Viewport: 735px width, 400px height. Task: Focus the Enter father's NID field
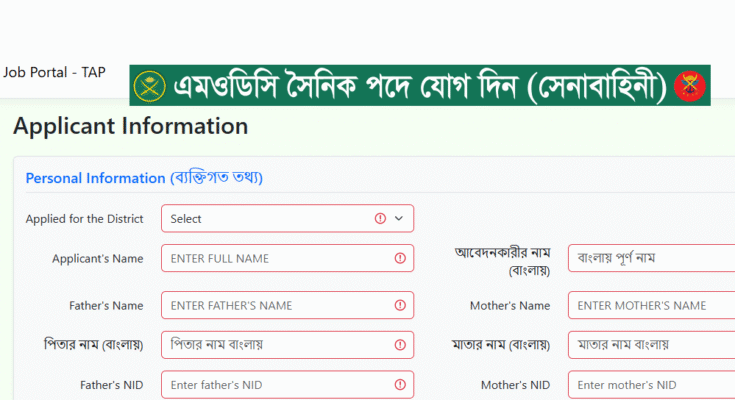[287, 385]
